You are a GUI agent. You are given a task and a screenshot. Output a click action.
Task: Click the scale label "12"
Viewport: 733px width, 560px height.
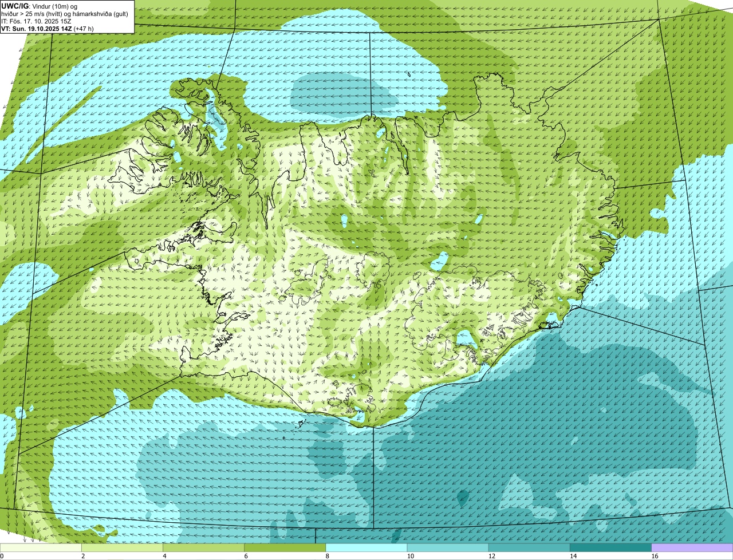[491, 556]
